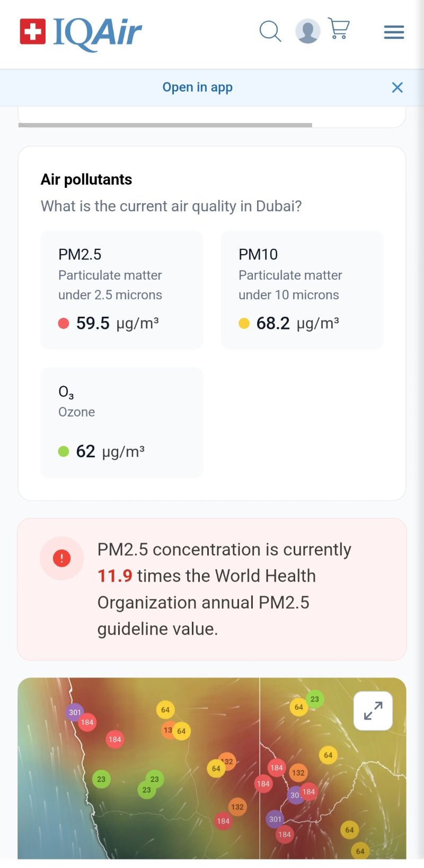Expand the air quality map fullscreen
Image resolution: width=424 pixels, height=868 pixels.
[373, 711]
